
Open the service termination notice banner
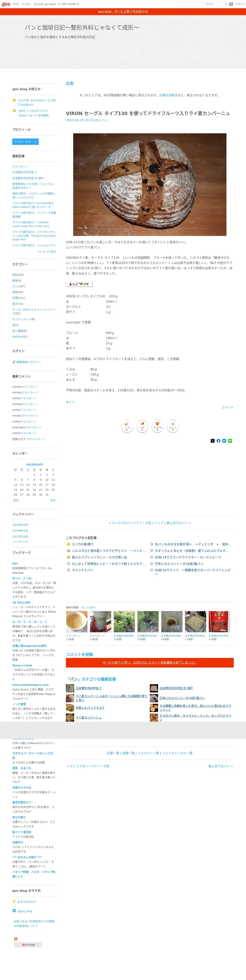point(123,11)
